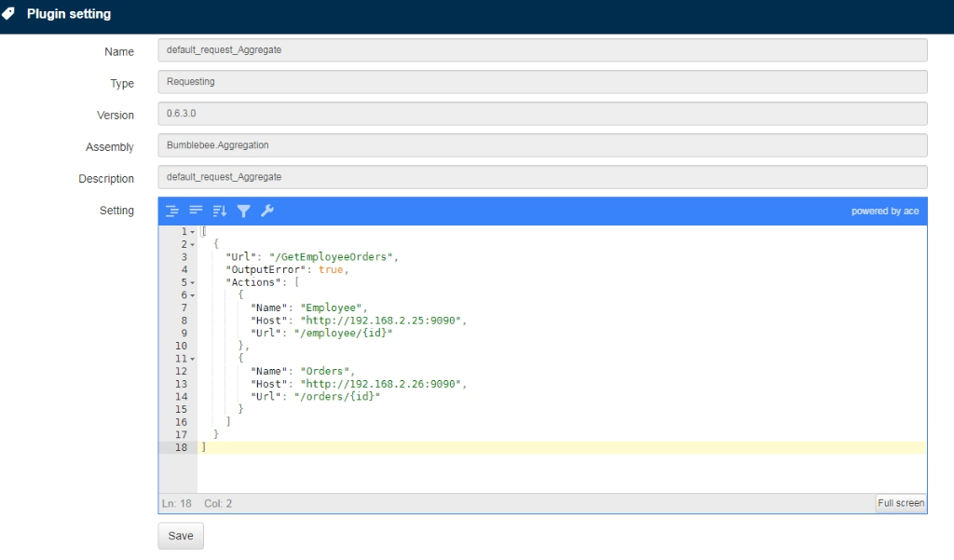Click the Setting label
This screenshot has width=954, height=560.
coord(116,211)
